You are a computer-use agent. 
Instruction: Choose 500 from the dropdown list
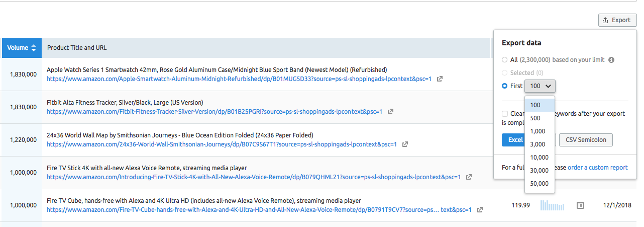(540, 118)
